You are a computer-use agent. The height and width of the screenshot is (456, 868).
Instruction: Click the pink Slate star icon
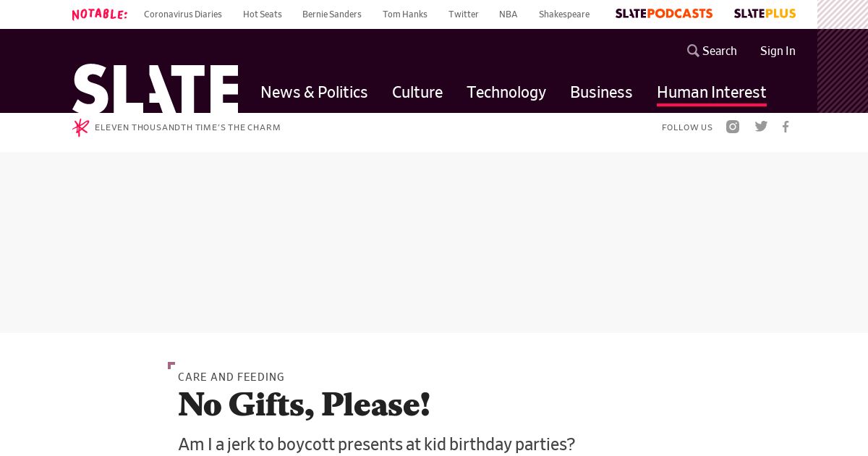[x=80, y=127]
